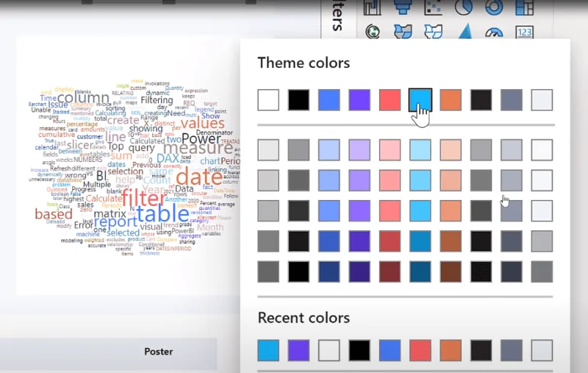Screen dimensions: 588x373
Task: Expand the collapsed Filters pane
Action: coord(338,17)
